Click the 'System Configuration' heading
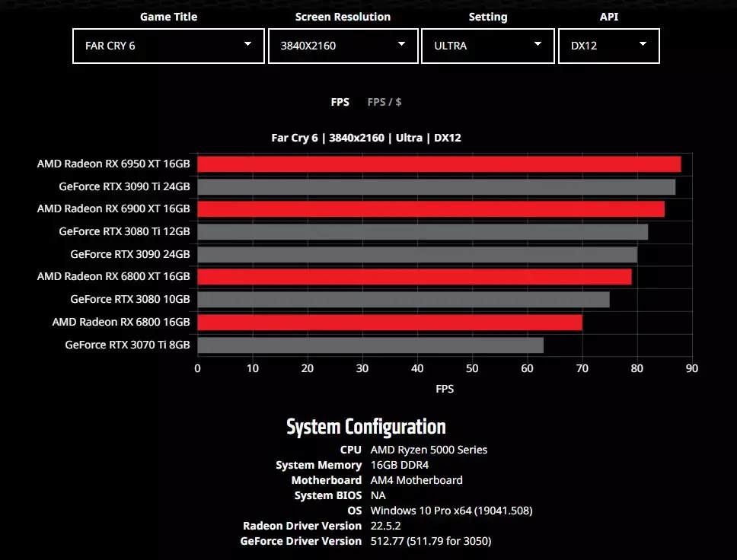Image resolution: width=737 pixels, height=560 pixels. coord(366,427)
